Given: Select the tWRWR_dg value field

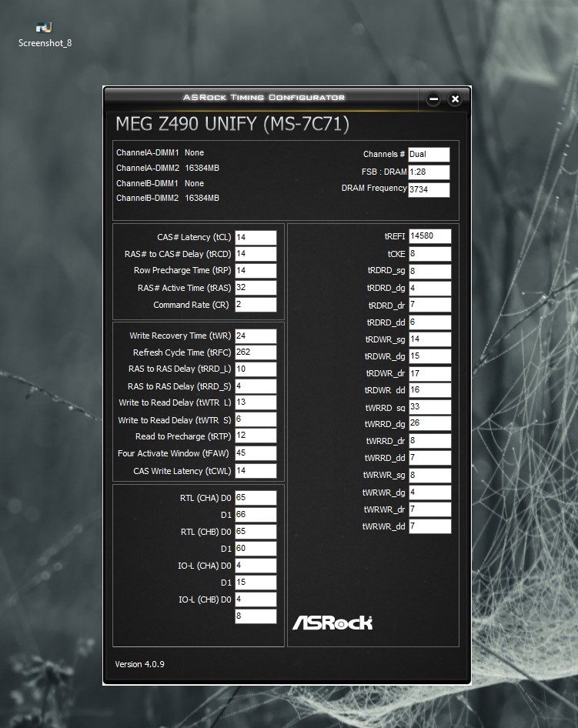Looking at the screenshot, I should pos(430,493).
